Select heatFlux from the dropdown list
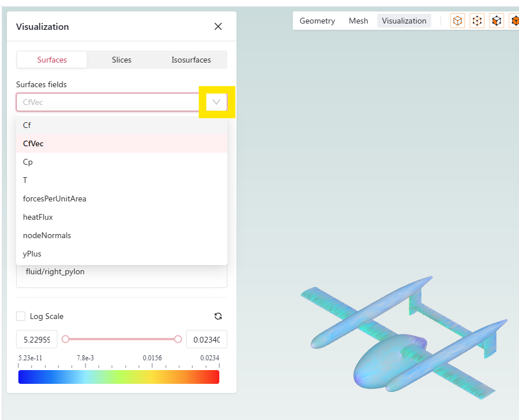 pyautogui.click(x=38, y=217)
